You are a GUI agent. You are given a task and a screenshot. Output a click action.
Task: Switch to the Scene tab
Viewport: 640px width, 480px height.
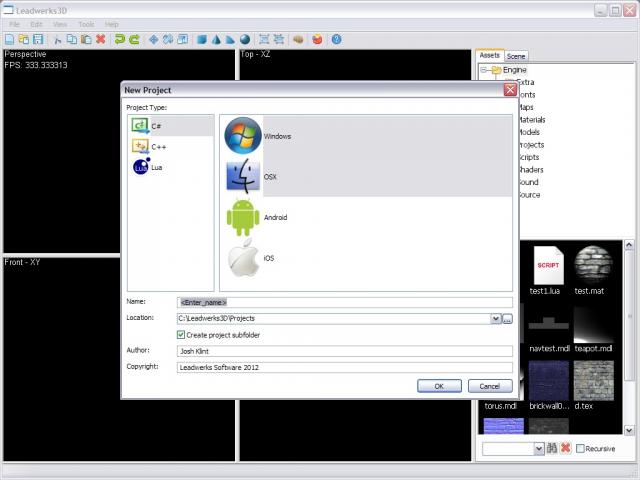tap(516, 56)
